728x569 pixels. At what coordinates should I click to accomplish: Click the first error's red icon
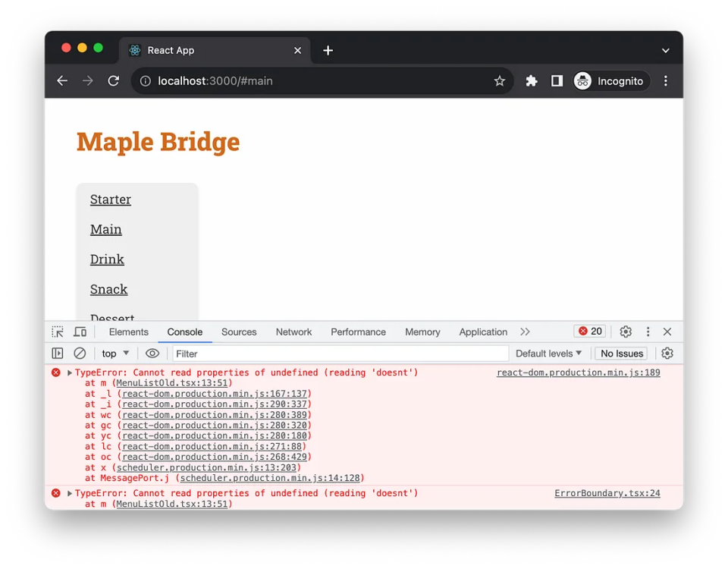pos(55,373)
